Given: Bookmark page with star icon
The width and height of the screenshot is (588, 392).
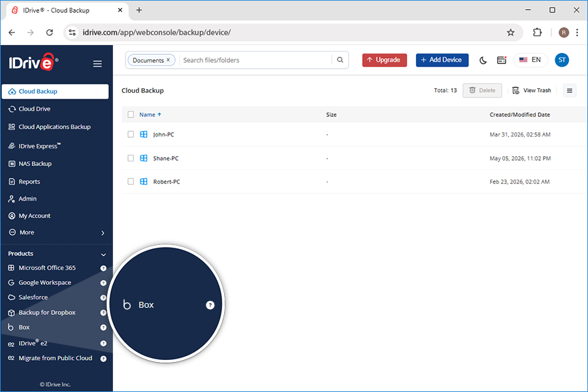Looking at the screenshot, I should (511, 33).
